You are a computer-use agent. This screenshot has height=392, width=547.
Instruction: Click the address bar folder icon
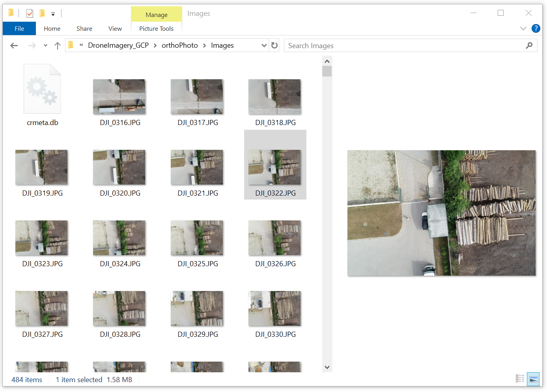pyautogui.click(x=71, y=45)
